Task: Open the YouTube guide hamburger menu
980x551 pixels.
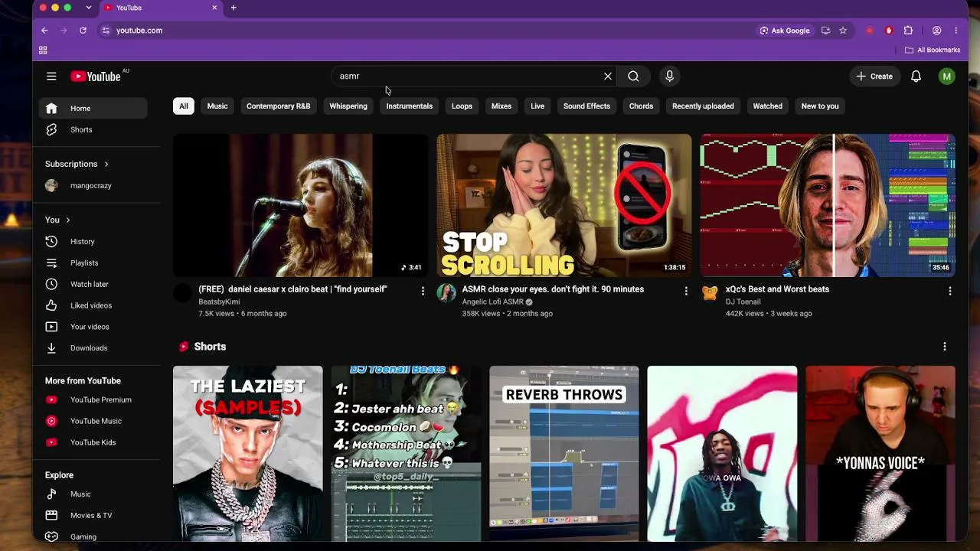Action: pos(51,77)
